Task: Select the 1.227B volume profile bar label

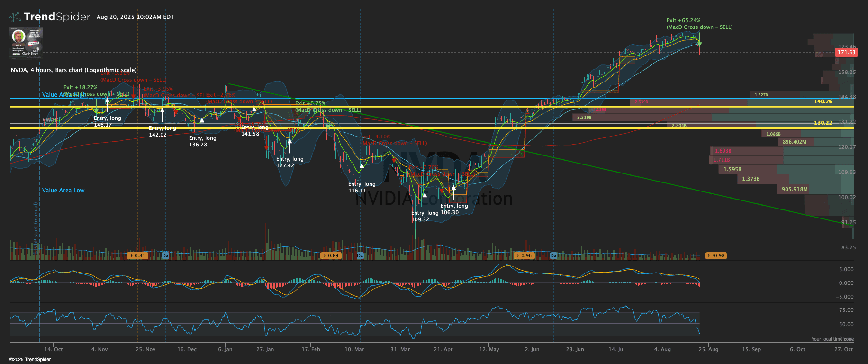Action: click(x=761, y=95)
